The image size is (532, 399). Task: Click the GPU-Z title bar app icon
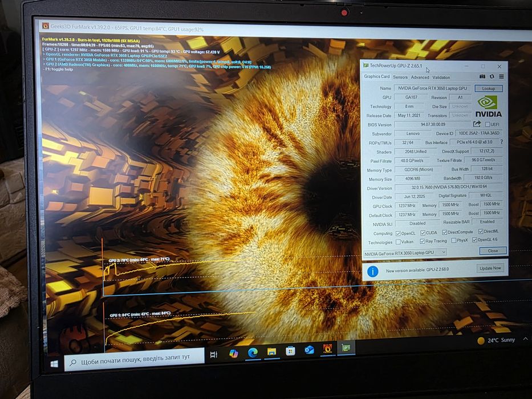pyautogui.click(x=366, y=65)
